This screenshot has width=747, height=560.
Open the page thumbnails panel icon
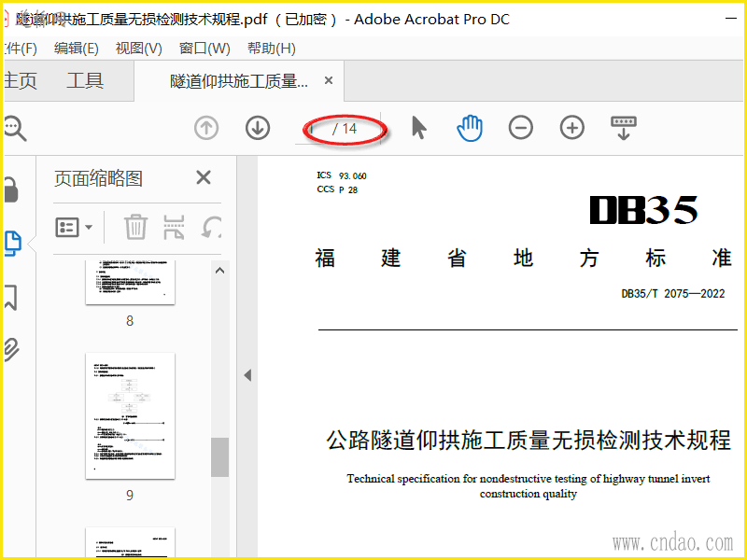point(12,244)
